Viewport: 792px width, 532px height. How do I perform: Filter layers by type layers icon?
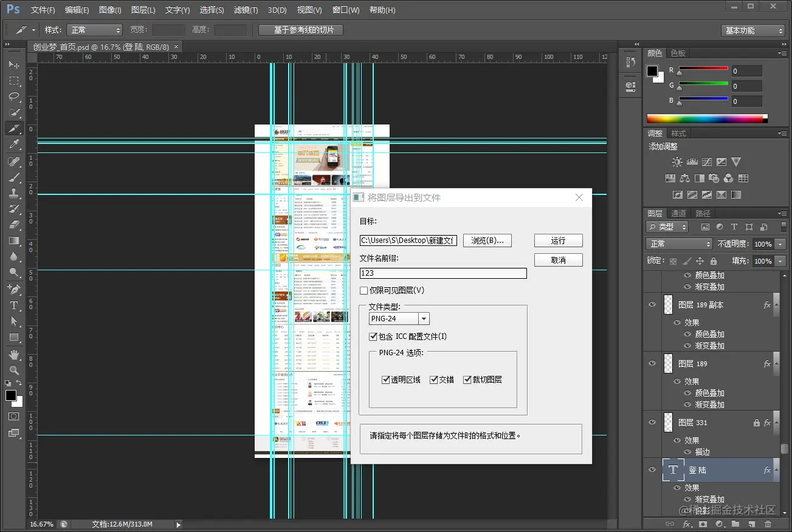click(x=734, y=227)
